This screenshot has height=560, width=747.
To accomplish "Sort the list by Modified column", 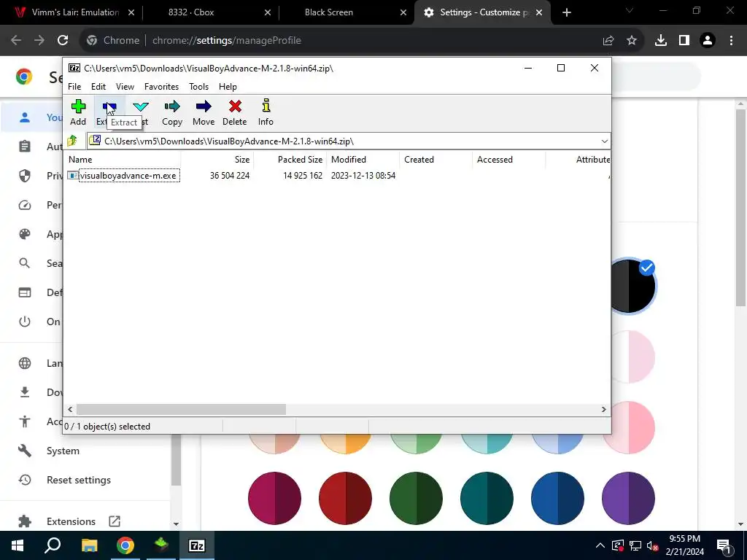I will [x=363, y=160].
